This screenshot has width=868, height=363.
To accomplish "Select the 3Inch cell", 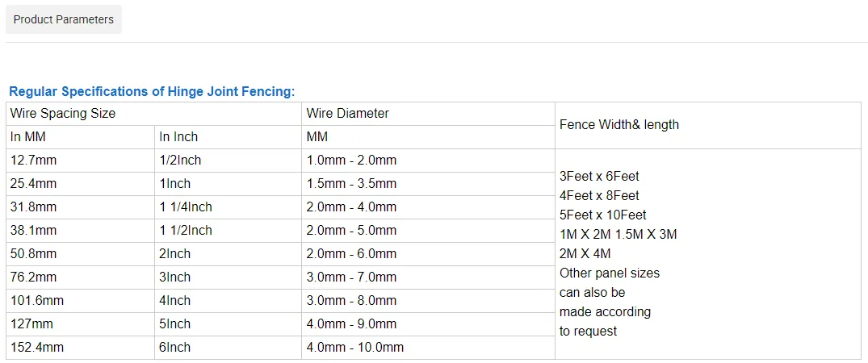I will 175,277.
